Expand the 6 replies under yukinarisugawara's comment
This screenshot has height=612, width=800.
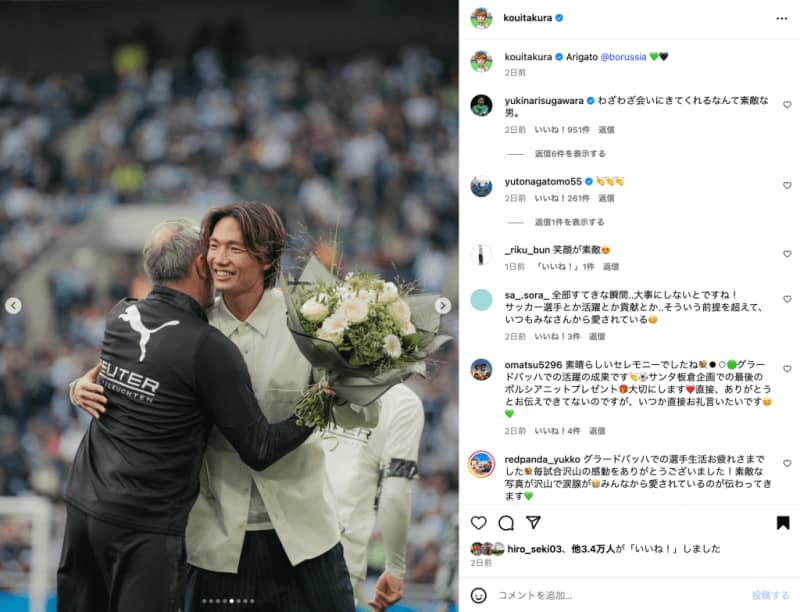(570, 154)
